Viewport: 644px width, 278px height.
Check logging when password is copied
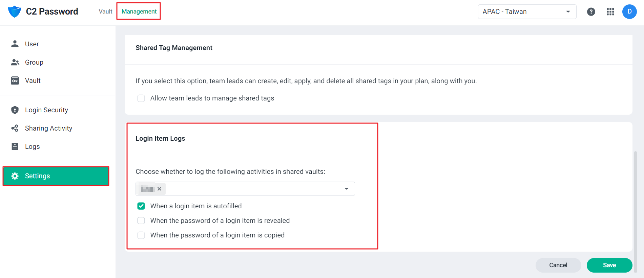[x=141, y=235]
